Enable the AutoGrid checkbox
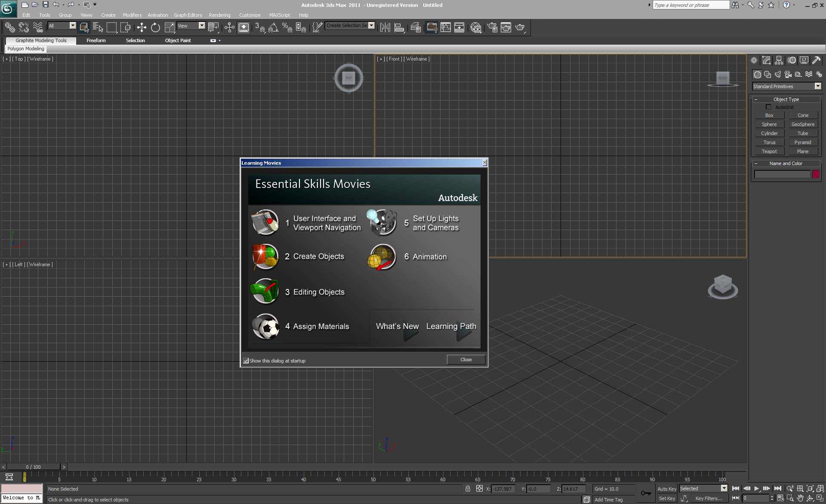 click(x=768, y=107)
